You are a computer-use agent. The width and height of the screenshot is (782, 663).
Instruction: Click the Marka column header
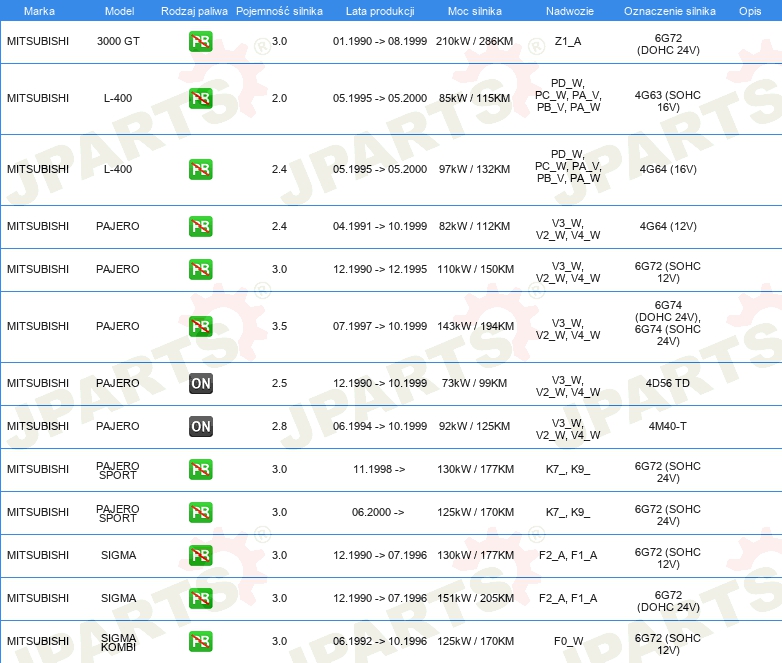pos(39,11)
